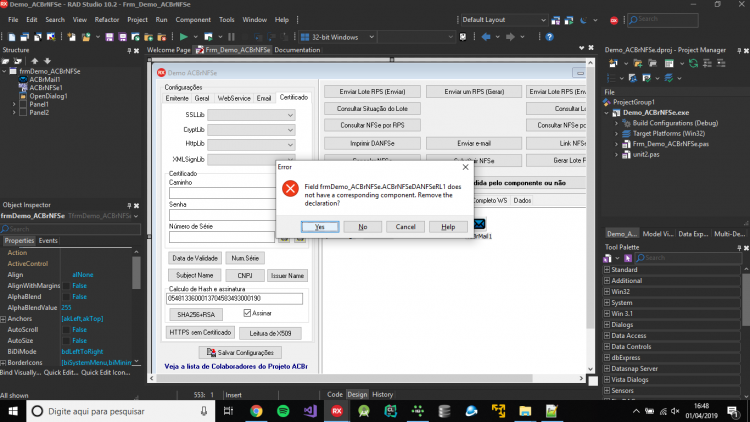Click the ACBrMail1 envelope component on form

pyautogui.click(x=479, y=223)
